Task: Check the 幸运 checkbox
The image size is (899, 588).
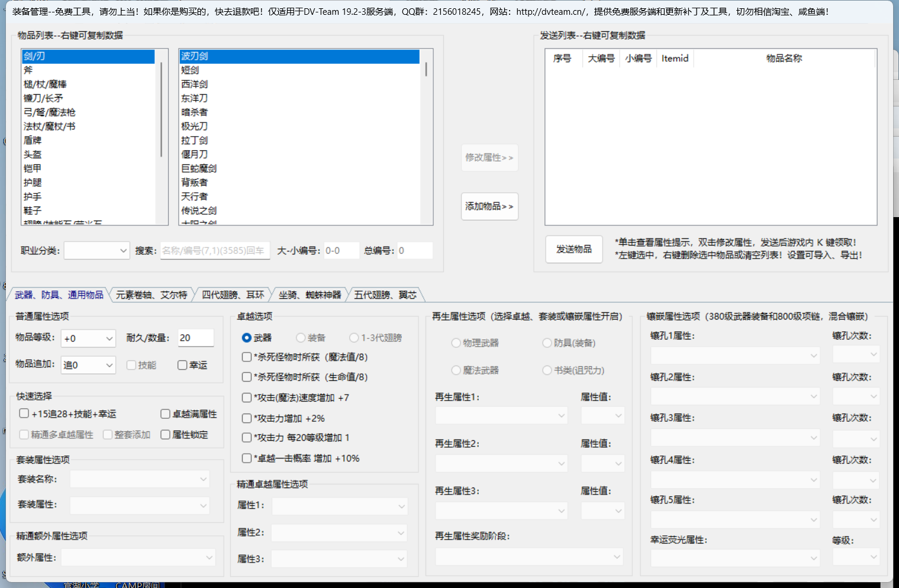Action: 183,365
